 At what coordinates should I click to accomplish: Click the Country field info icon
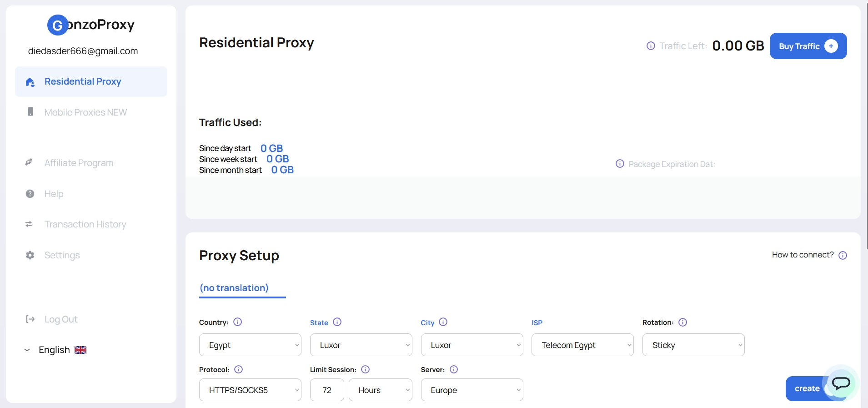tap(237, 322)
